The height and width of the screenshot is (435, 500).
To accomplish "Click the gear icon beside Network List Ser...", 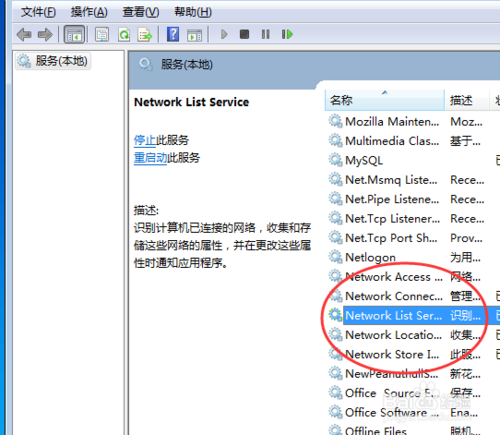I will pyautogui.click(x=335, y=315).
